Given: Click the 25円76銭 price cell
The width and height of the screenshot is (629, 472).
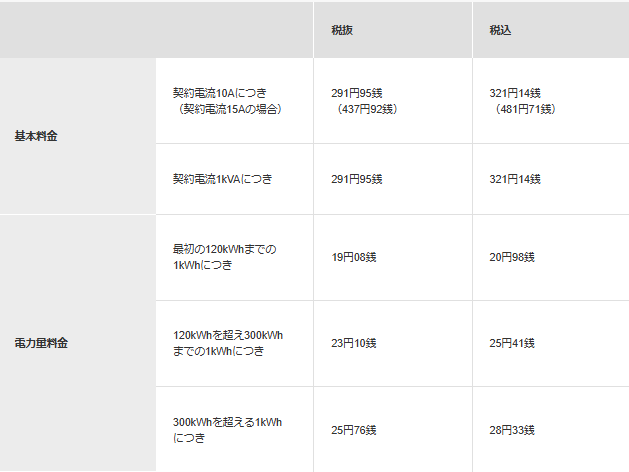Looking at the screenshot, I should pos(354,430).
